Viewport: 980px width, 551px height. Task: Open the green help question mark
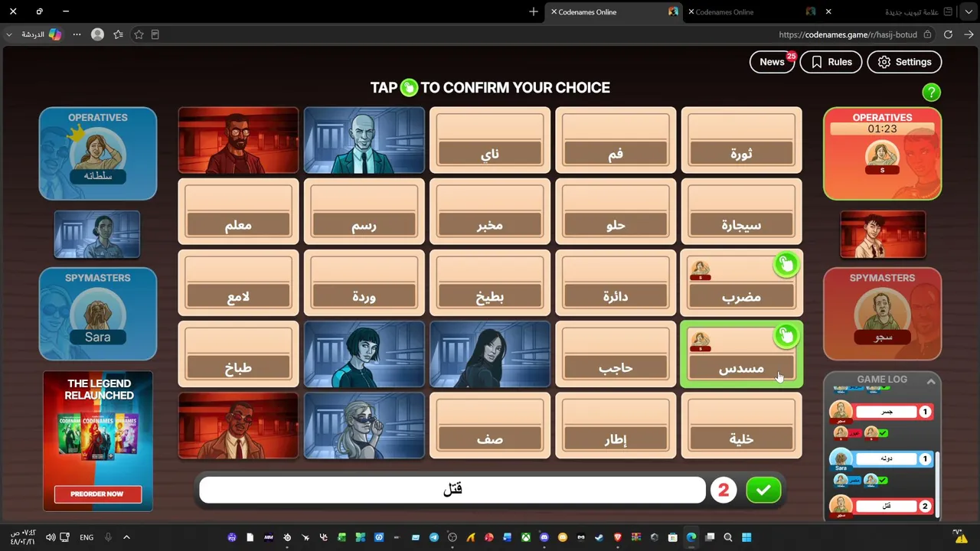pyautogui.click(x=931, y=93)
